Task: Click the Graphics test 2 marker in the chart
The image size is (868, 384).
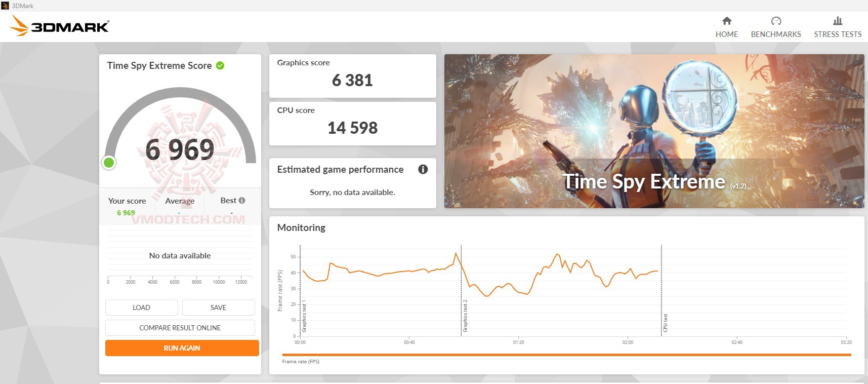Action: tap(465, 316)
